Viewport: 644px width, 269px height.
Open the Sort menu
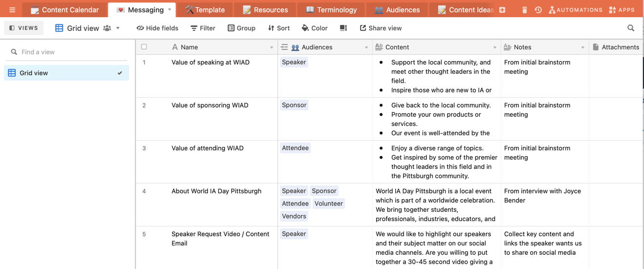(x=279, y=28)
